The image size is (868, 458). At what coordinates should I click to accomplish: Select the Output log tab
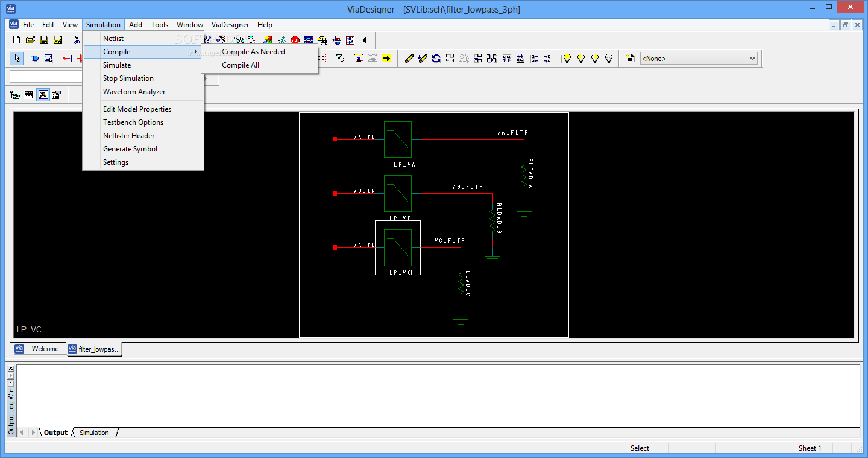(x=55, y=433)
